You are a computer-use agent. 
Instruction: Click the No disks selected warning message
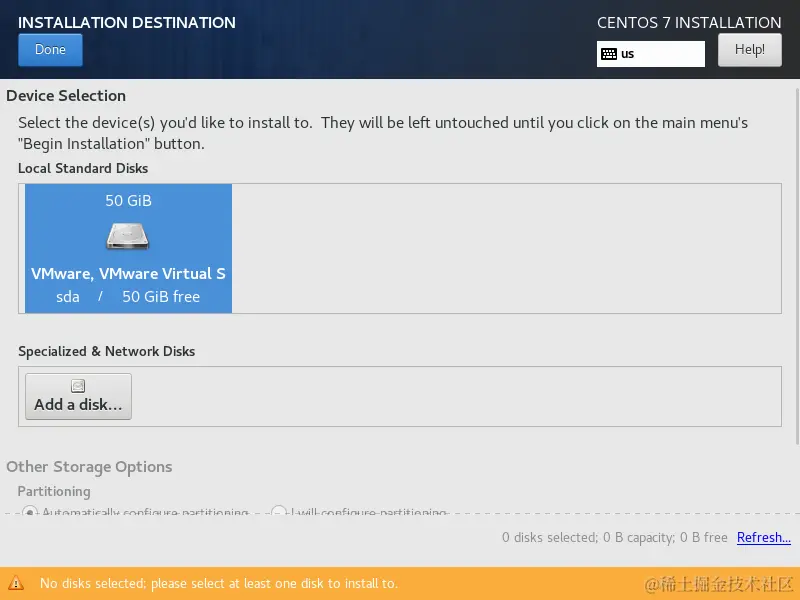pyautogui.click(x=218, y=583)
